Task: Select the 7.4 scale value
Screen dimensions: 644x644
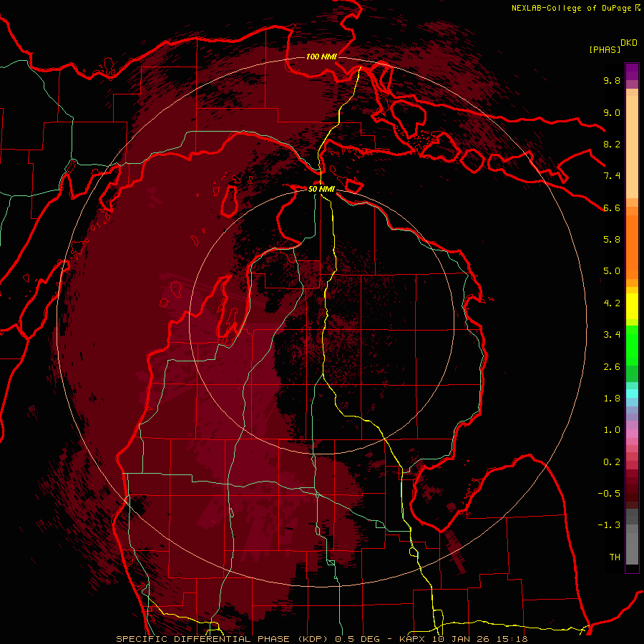Action: pyautogui.click(x=612, y=176)
